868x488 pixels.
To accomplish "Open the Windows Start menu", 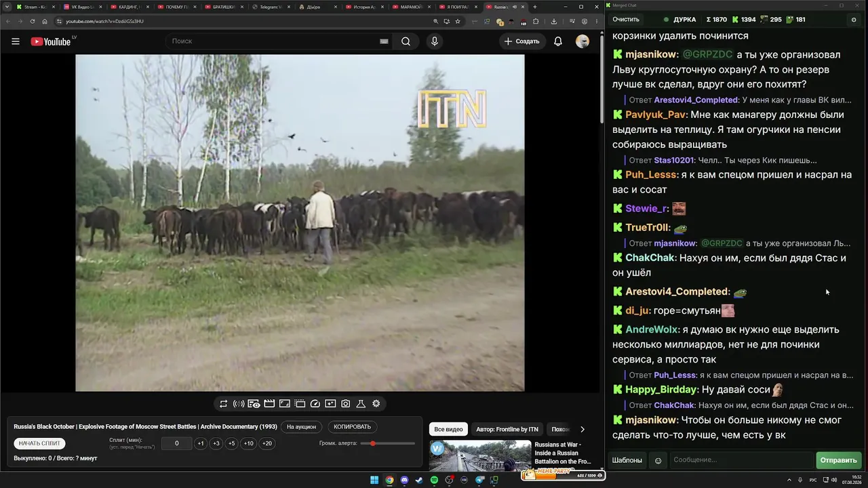I will (374, 481).
